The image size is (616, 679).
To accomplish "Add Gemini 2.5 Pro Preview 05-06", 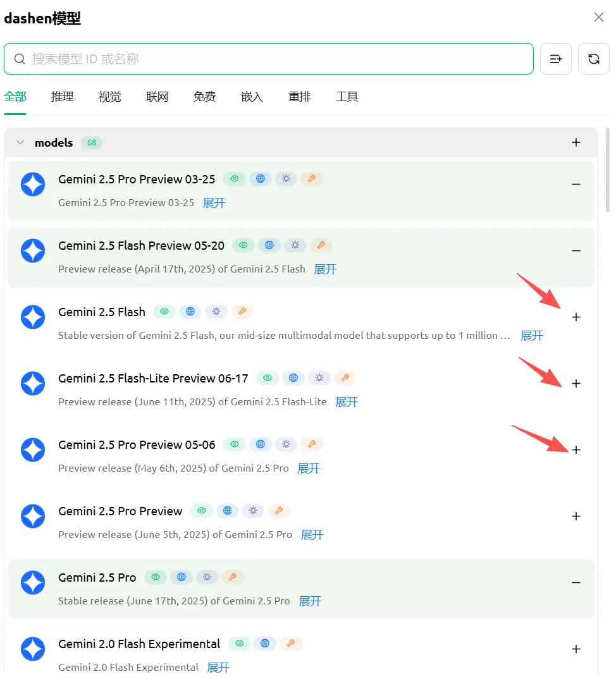I will click(x=576, y=450).
